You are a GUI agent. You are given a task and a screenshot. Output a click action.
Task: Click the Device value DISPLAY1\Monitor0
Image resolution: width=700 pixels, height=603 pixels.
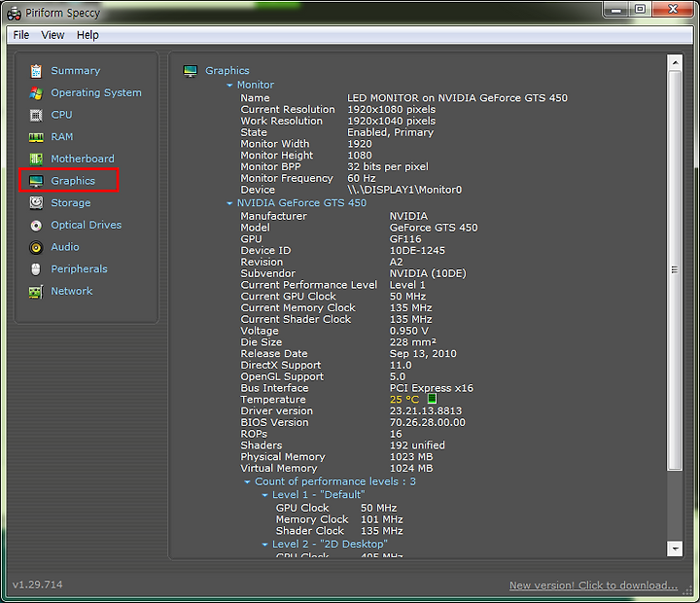tap(404, 190)
